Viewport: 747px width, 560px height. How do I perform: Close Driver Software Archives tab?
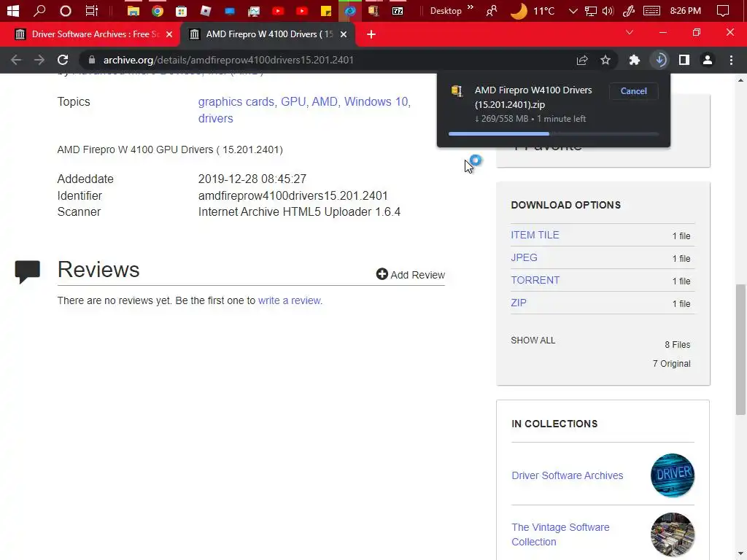pos(169,34)
